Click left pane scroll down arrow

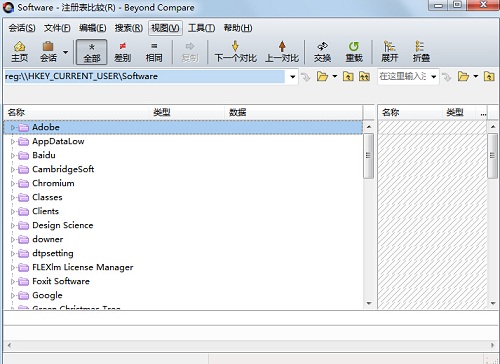(x=369, y=303)
